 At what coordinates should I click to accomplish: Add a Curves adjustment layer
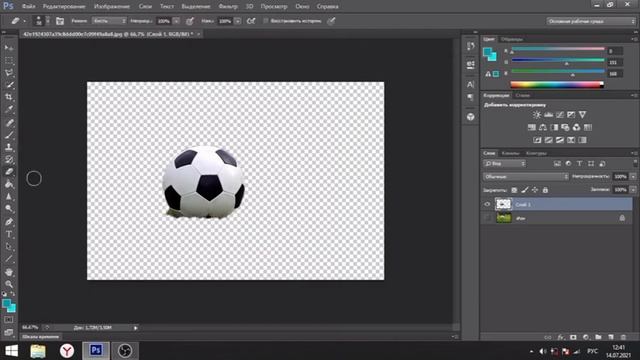[560, 115]
